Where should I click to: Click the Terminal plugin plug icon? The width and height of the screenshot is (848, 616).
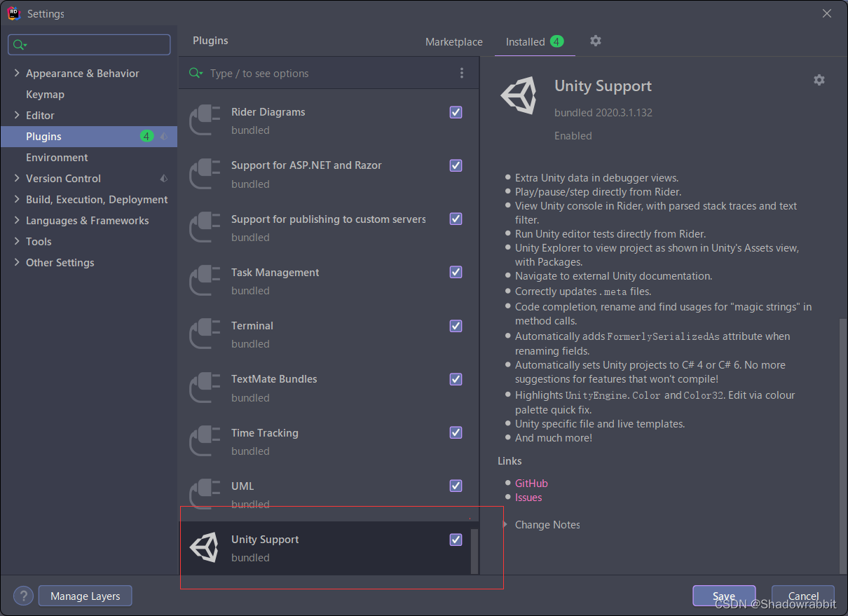pyautogui.click(x=205, y=334)
